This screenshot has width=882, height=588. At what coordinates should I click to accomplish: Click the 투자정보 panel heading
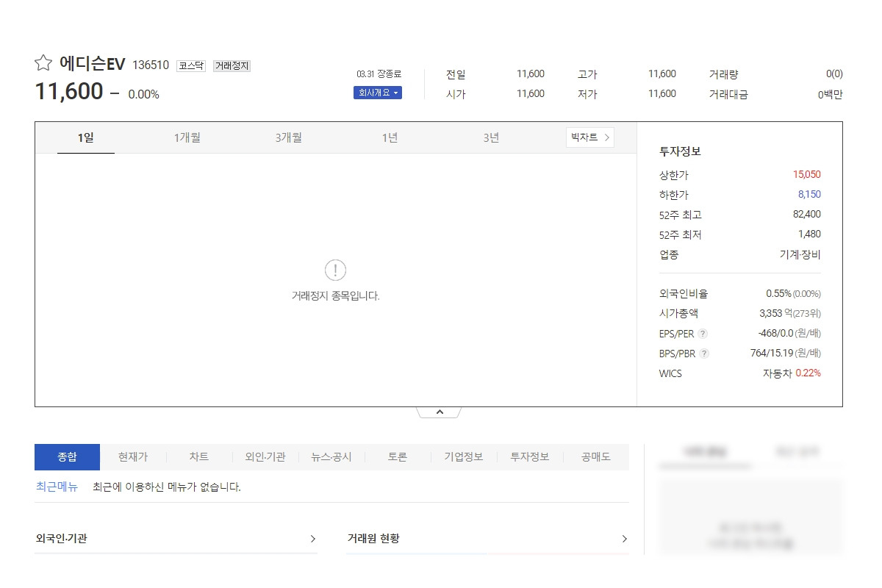pos(680,151)
